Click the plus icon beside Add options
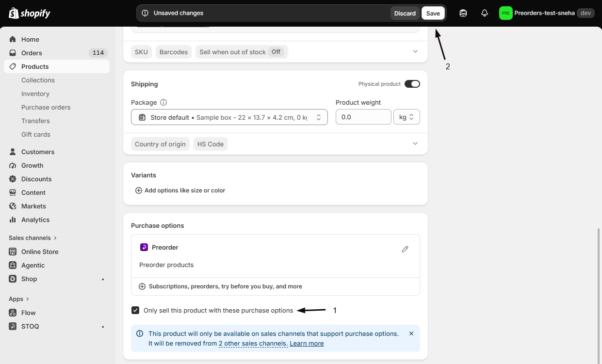 139,190
